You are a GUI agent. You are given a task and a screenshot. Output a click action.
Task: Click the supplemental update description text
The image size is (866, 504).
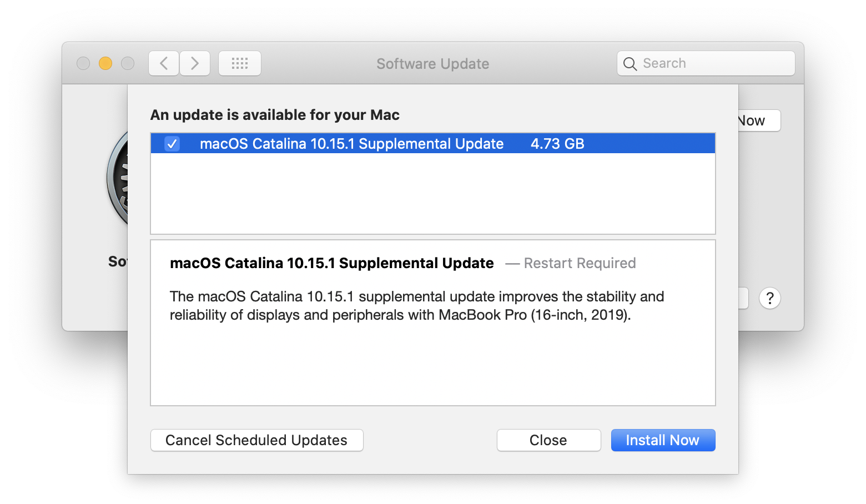pos(416,305)
